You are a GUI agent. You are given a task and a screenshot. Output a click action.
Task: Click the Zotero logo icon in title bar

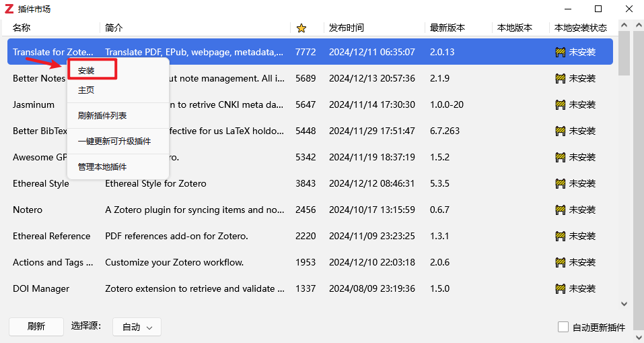9,9
